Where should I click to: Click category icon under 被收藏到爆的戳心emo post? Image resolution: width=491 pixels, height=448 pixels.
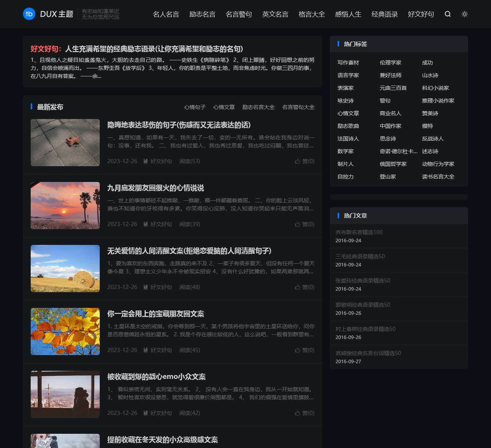pyautogui.click(x=146, y=413)
